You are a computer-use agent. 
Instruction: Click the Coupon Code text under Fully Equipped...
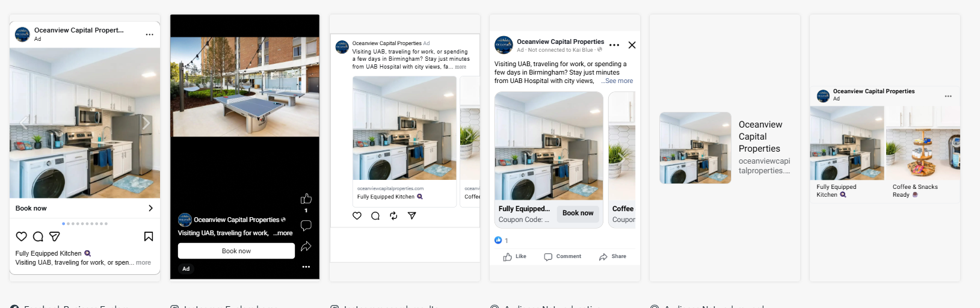point(523,220)
